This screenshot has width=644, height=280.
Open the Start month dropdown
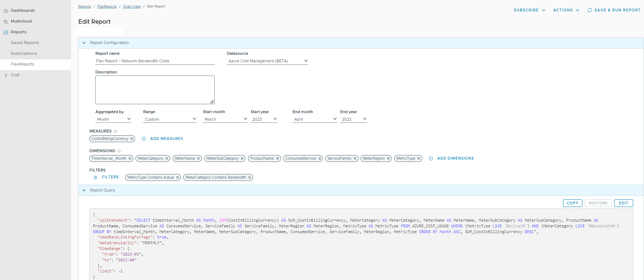(225, 119)
